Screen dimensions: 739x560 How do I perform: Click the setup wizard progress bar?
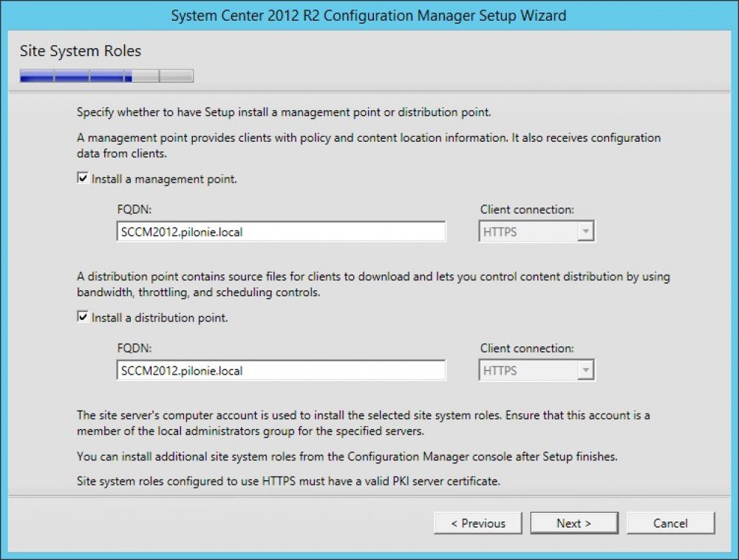pyautogui.click(x=106, y=76)
